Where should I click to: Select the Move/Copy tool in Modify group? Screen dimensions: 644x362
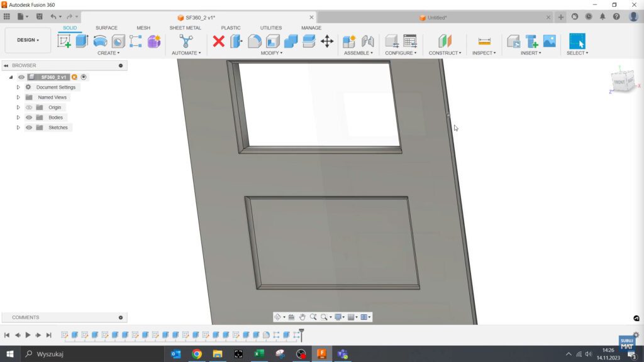pos(327,41)
